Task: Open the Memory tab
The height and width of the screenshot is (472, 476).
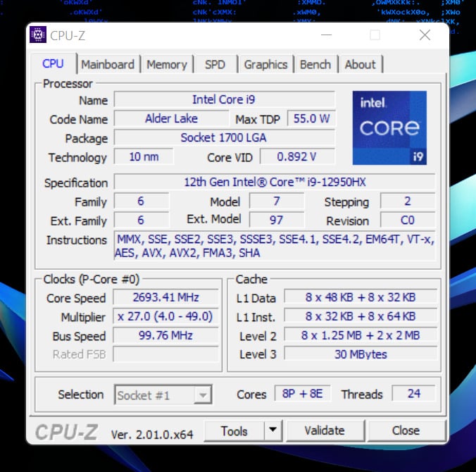Action: click(x=167, y=64)
